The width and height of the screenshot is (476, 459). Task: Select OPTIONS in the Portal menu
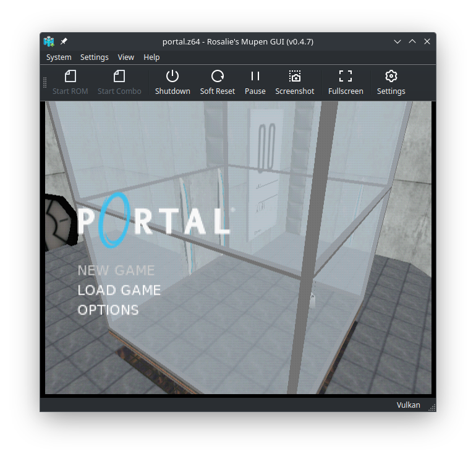coord(108,310)
